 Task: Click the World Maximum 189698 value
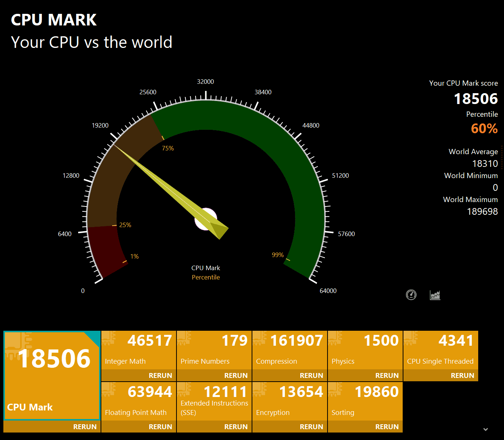click(482, 211)
